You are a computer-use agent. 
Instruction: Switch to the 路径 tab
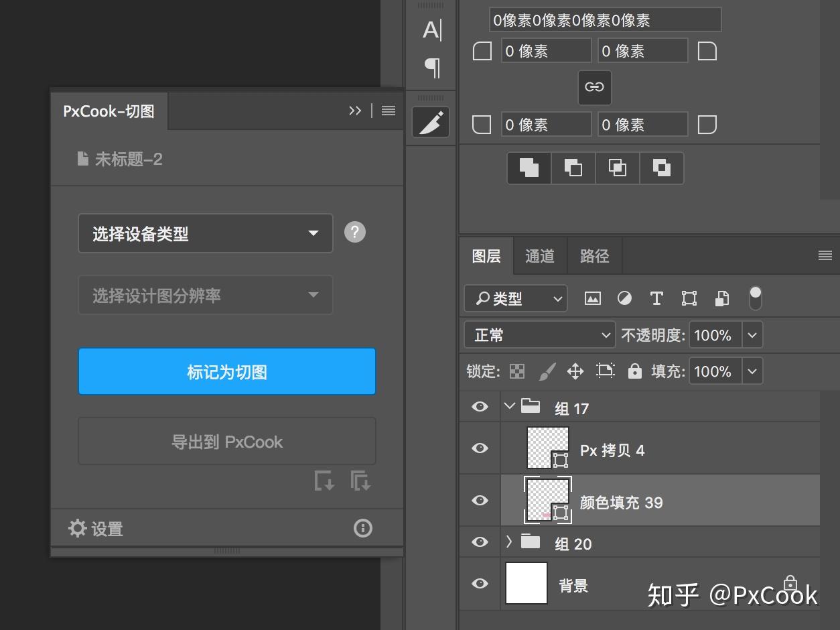tap(594, 255)
